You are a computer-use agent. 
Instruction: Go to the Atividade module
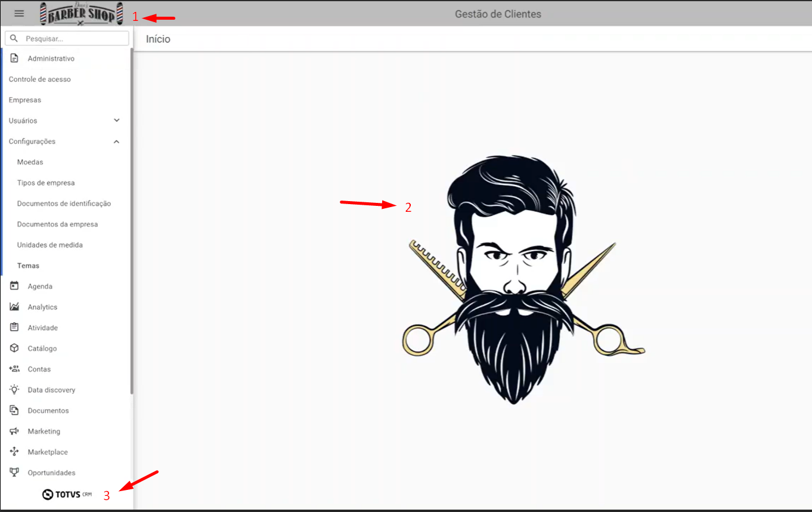(42, 328)
